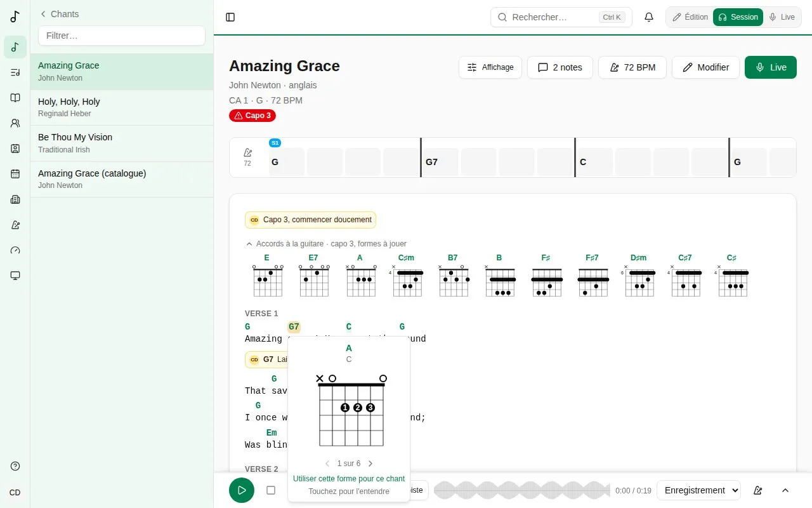The height and width of the screenshot is (508, 812).
Task: Click the CD user avatar in the sidebar
Action: point(15,493)
